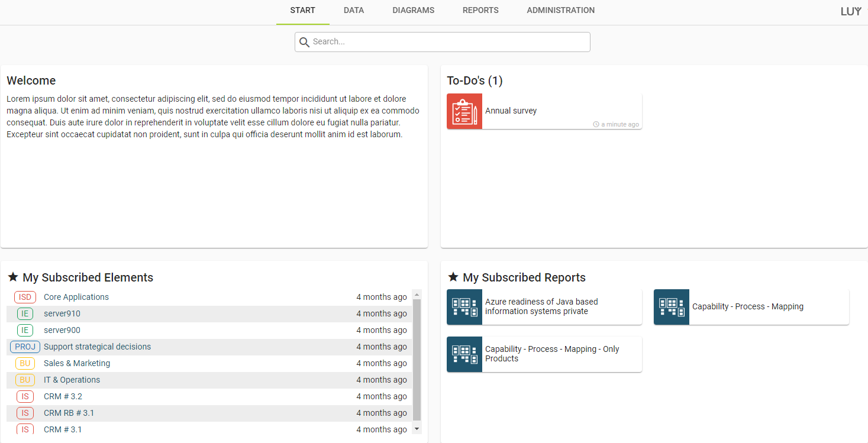The height and width of the screenshot is (443, 868).
Task: Open the Administration tab
Action: pyautogui.click(x=560, y=11)
